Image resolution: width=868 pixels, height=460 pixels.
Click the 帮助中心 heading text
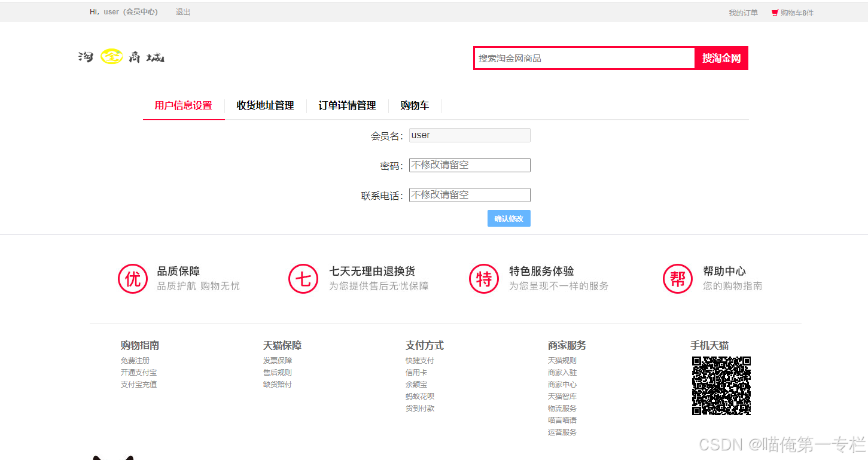click(724, 272)
